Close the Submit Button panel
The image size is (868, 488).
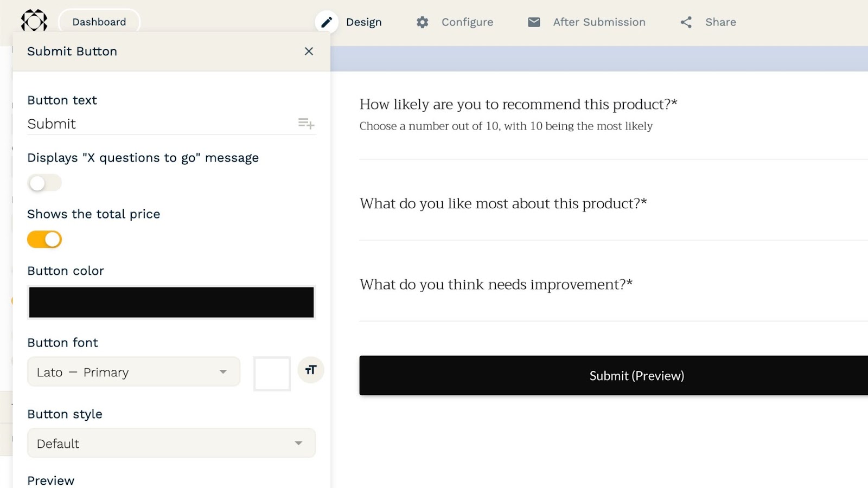(x=309, y=52)
